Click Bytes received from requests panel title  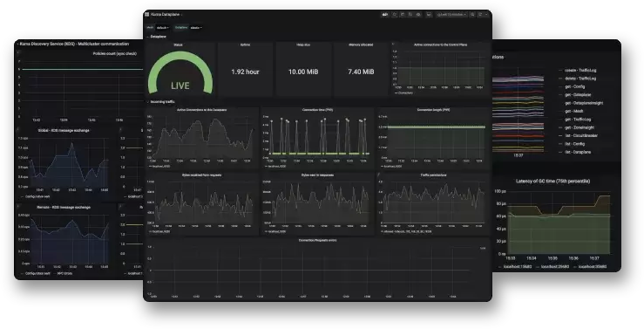click(x=201, y=175)
